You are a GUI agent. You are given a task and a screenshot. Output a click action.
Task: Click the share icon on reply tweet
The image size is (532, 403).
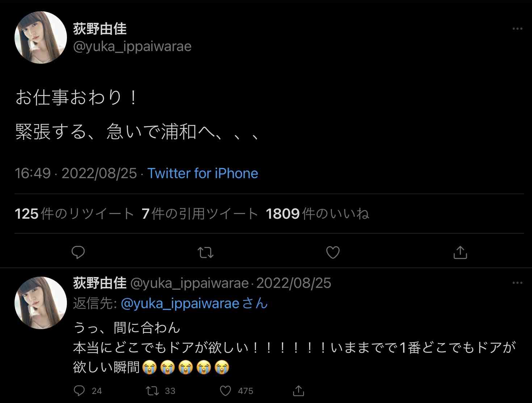(x=299, y=391)
